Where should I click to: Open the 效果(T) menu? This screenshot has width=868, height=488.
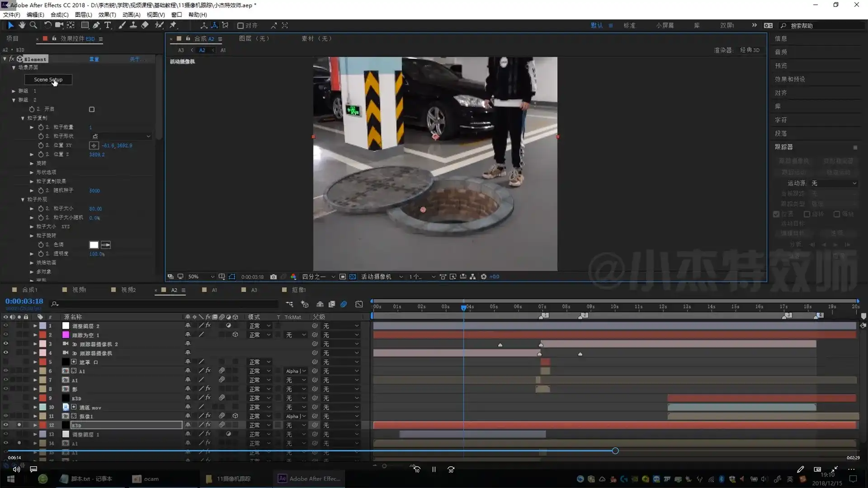107,14
